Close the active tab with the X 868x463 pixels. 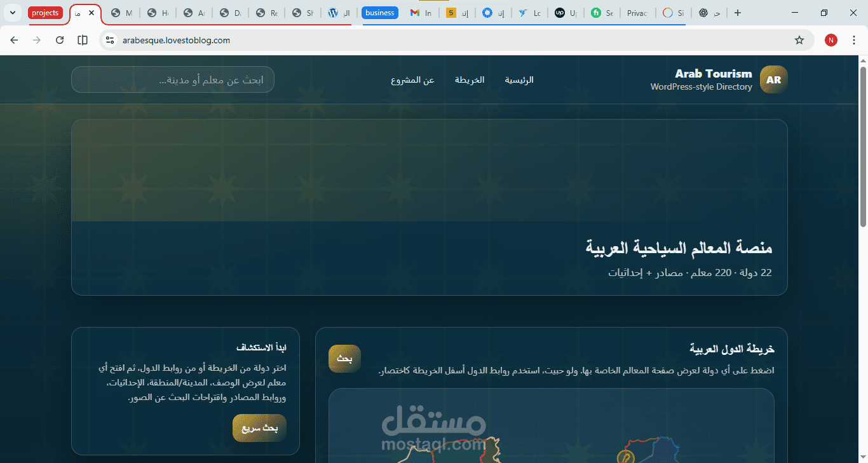(92, 13)
